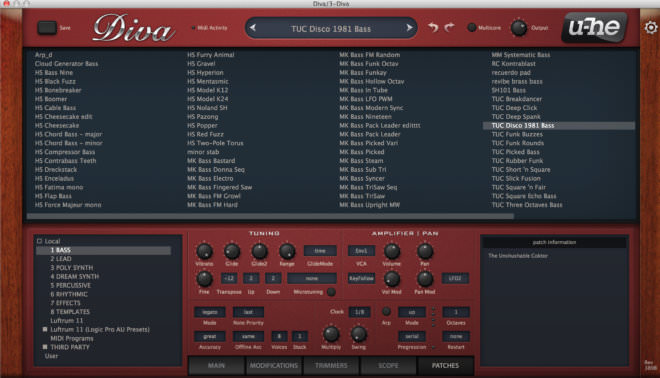Viewport: 660px width, 378px height.
Task: Click the Pan Mod knob
Action: coord(425,279)
